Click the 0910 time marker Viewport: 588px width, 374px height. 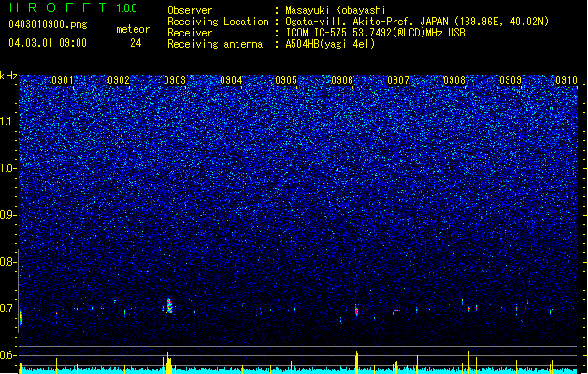coord(566,80)
